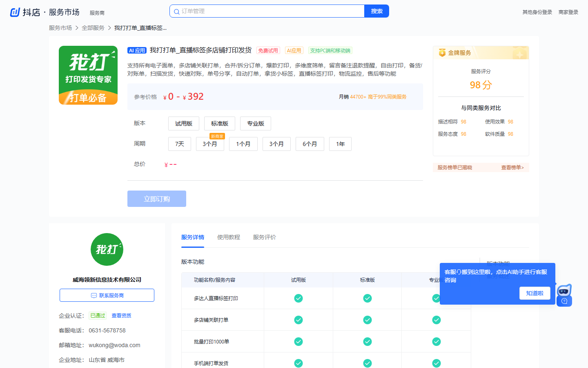Select the 专业版 version option
Screen dimensions: 588x368
click(256, 123)
